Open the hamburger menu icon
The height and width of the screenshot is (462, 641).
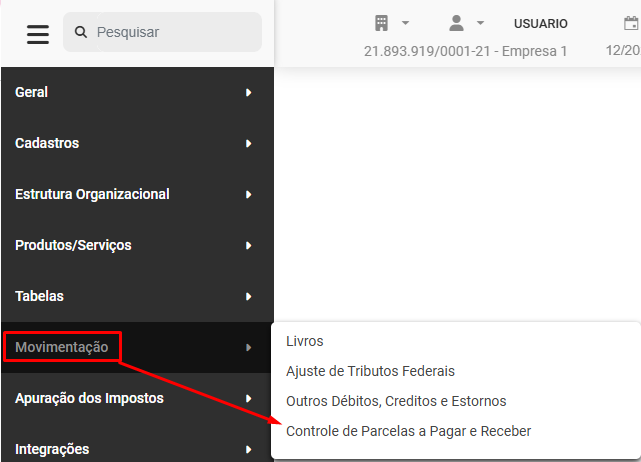pyautogui.click(x=37, y=33)
